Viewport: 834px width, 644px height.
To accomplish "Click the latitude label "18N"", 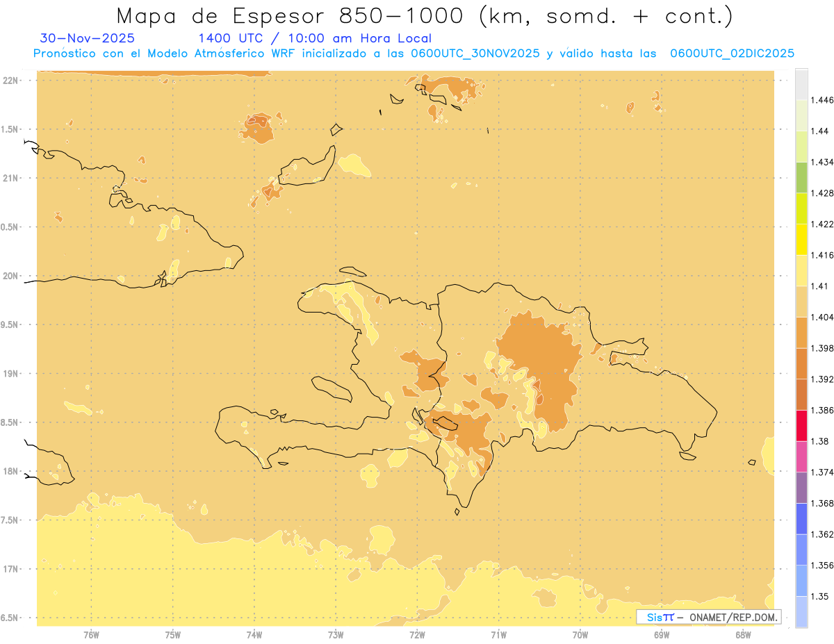I will (10, 471).
